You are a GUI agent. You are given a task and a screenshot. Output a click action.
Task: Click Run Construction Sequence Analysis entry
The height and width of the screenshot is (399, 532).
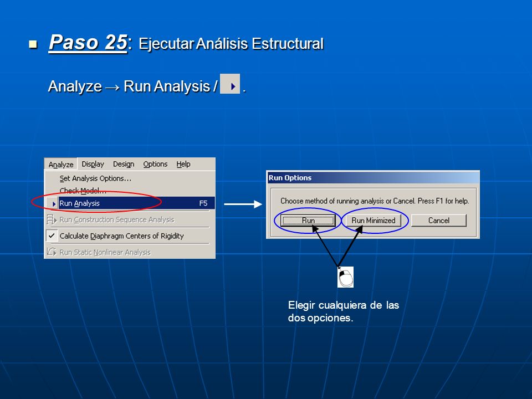[116, 220]
